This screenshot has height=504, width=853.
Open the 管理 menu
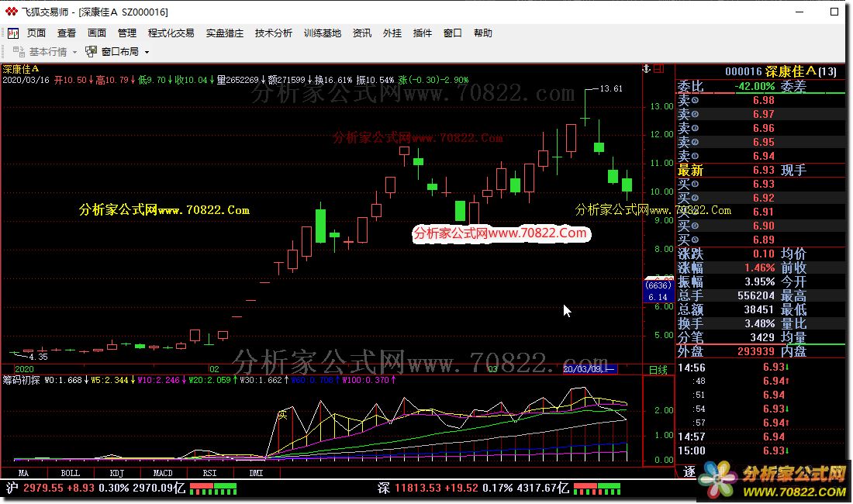(127, 33)
